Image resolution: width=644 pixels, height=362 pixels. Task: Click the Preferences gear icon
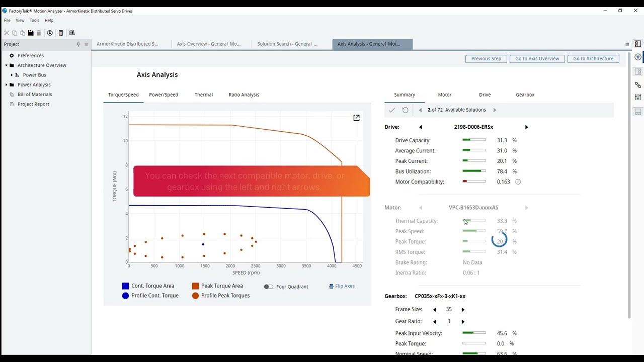click(12, 56)
